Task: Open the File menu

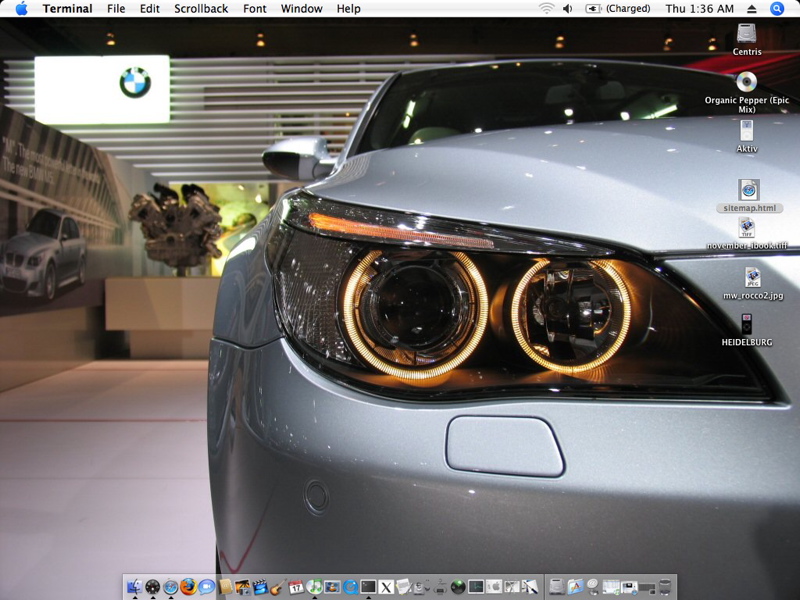Action: (116, 9)
